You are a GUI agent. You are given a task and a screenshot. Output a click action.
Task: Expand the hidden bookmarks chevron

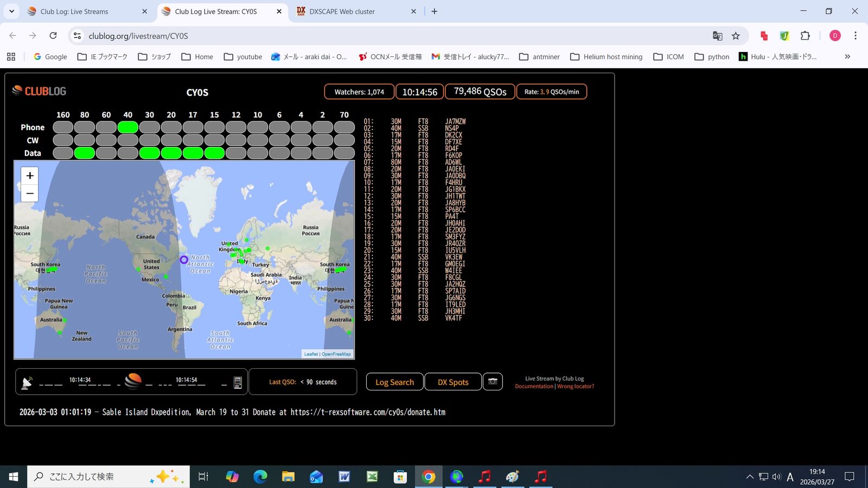pyautogui.click(x=847, y=56)
